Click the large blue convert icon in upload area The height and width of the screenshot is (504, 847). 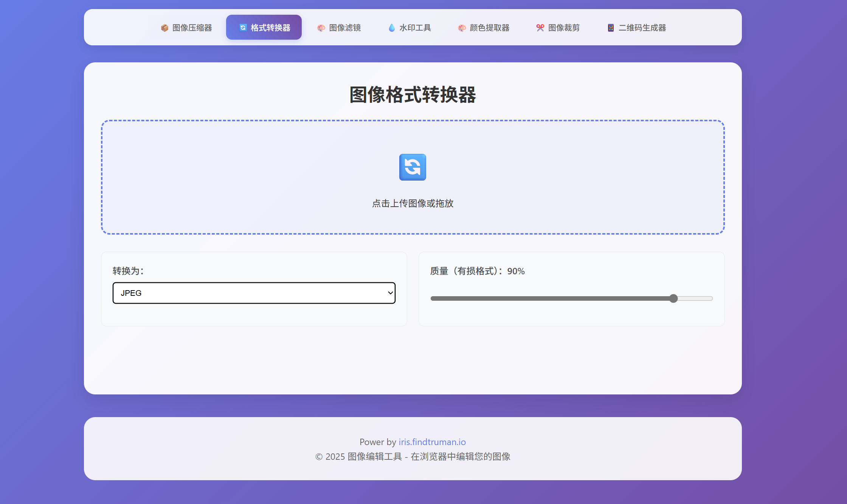click(413, 167)
